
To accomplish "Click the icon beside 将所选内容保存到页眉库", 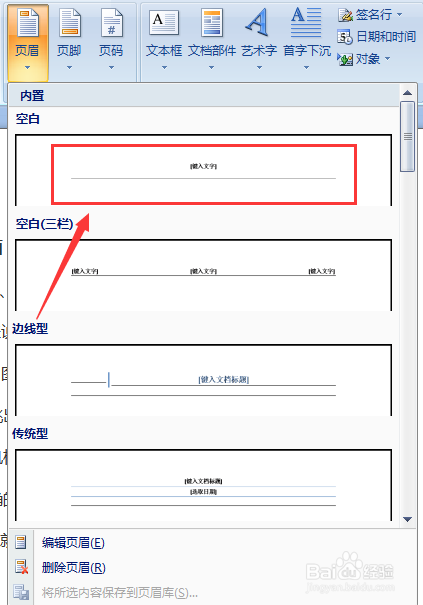I will coord(21,592).
